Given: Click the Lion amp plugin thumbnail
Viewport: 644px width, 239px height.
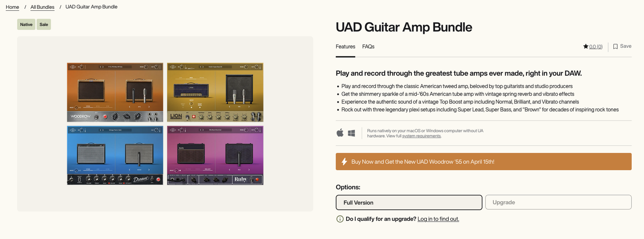Looking at the screenshot, I should pyautogui.click(x=215, y=92).
